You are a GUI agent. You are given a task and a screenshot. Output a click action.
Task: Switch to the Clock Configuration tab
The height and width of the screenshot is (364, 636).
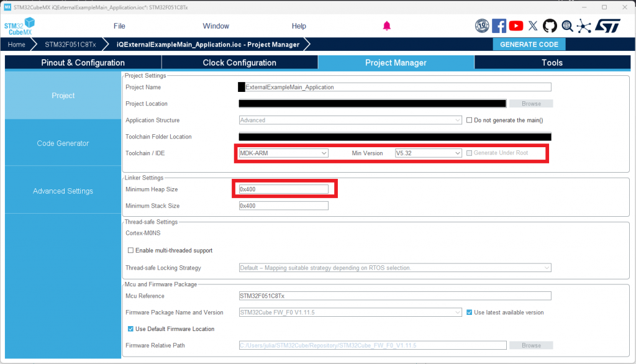[239, 63]
